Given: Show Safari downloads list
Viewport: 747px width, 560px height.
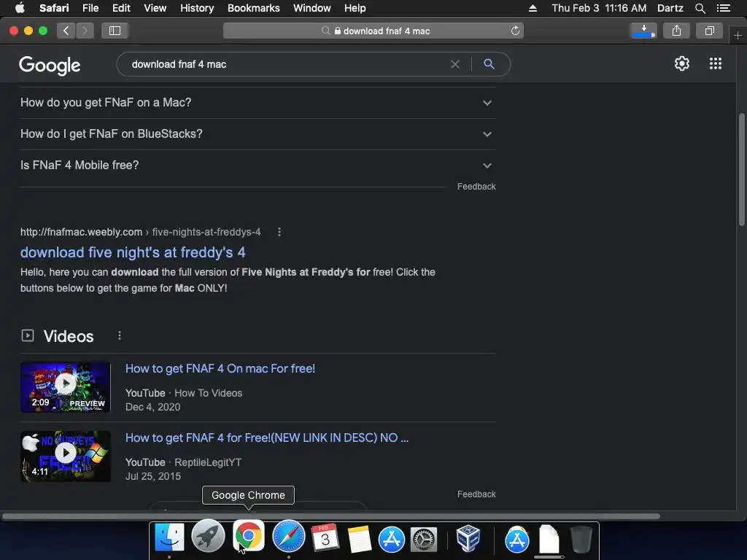Looking at the screenshot, I should (643, 31).
